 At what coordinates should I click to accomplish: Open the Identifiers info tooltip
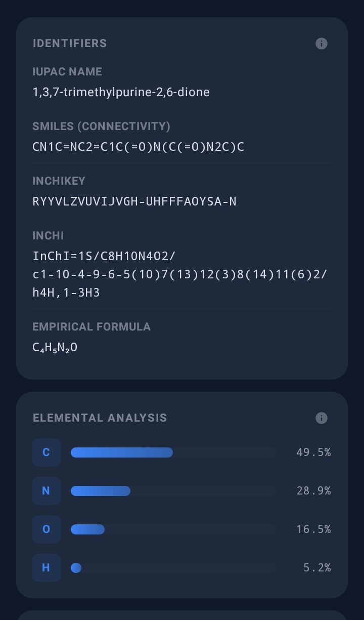click(x=321, y=44)
